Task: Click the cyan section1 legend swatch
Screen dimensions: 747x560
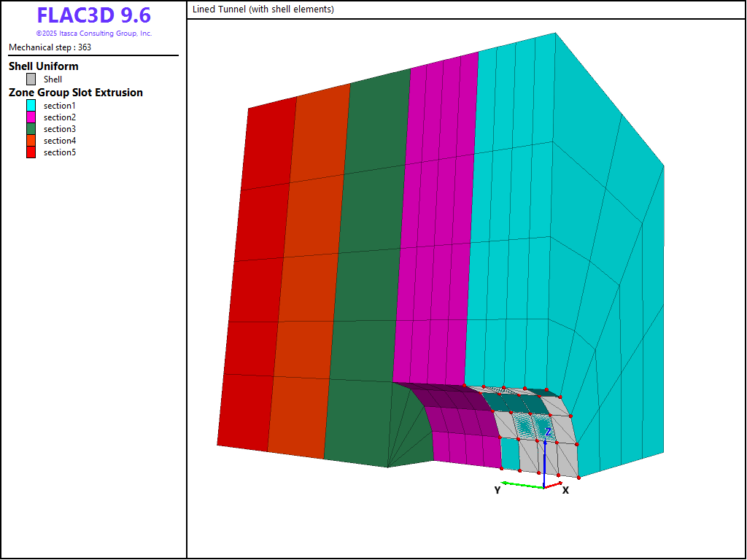Action: 31,106
